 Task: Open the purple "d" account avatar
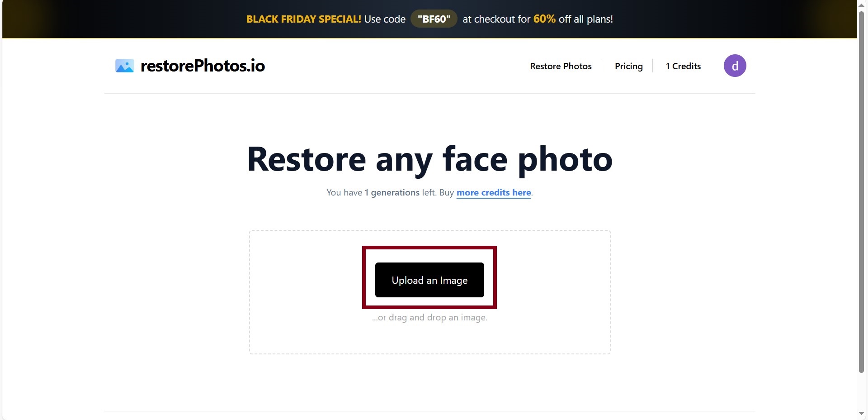click(x=735, y=66)
